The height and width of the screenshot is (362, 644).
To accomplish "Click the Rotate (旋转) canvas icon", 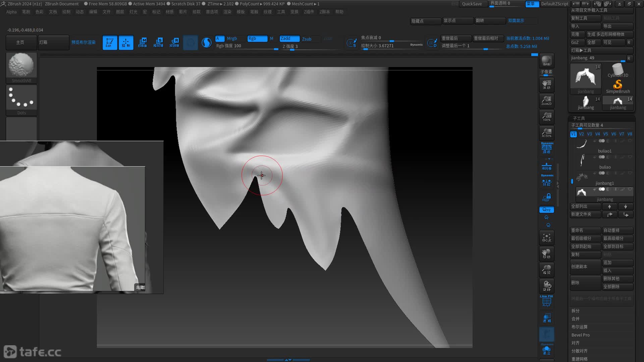I will pyautogui.click(x=546, y=286).
